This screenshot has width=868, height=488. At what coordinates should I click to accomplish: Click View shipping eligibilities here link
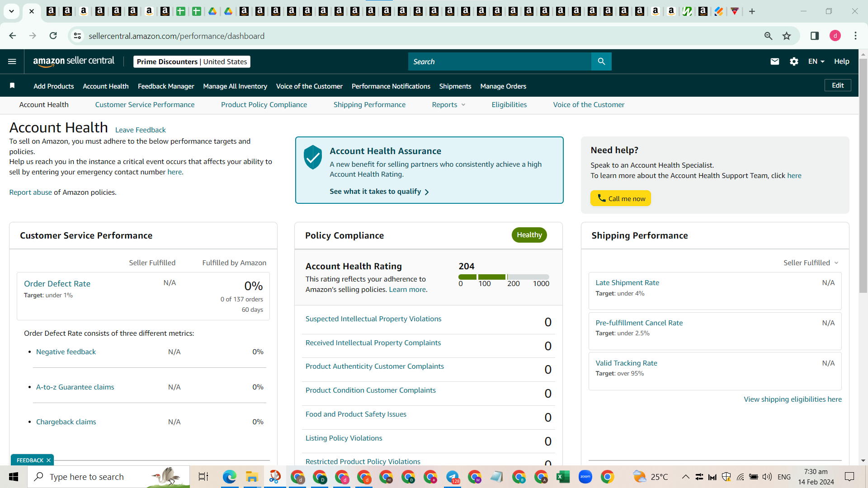point(793,399)
